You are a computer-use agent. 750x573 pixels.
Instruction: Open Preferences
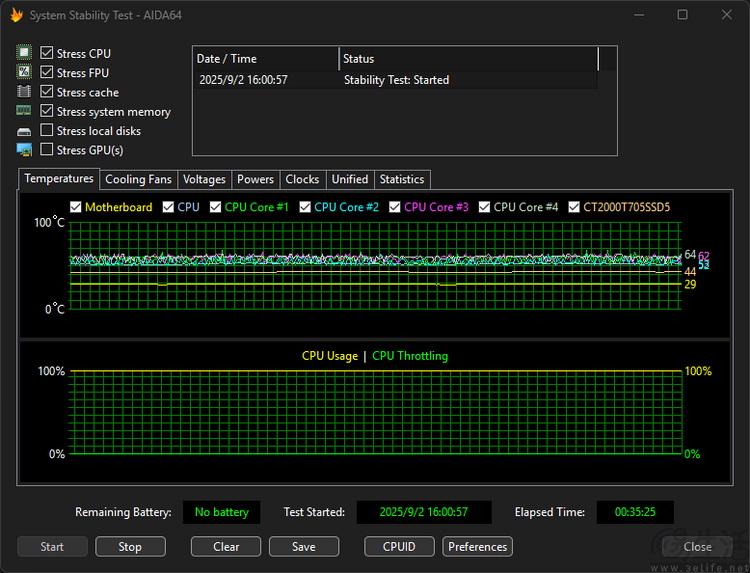point(477,547)
